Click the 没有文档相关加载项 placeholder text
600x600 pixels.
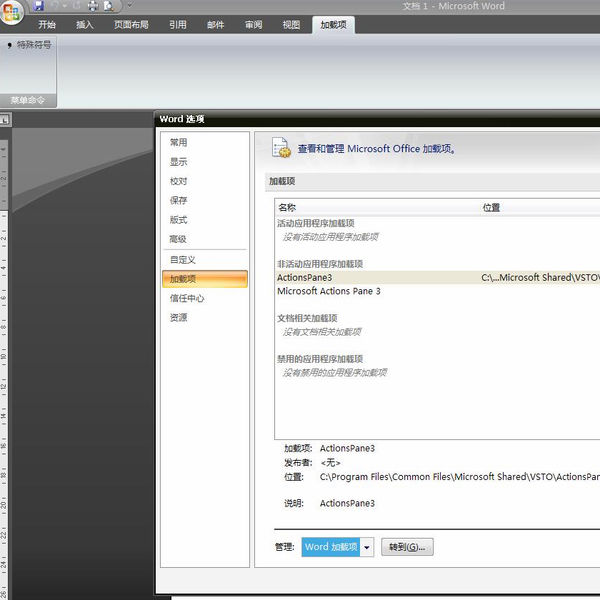[x=322, y=332]
